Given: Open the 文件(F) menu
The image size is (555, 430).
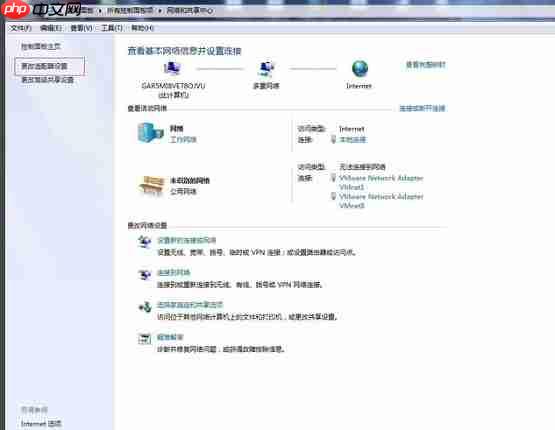Looking at the screenshot, I should [x=21, y=28].
